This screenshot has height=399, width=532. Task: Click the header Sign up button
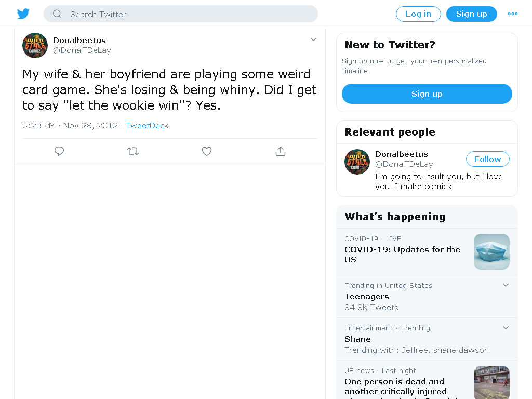472,14
